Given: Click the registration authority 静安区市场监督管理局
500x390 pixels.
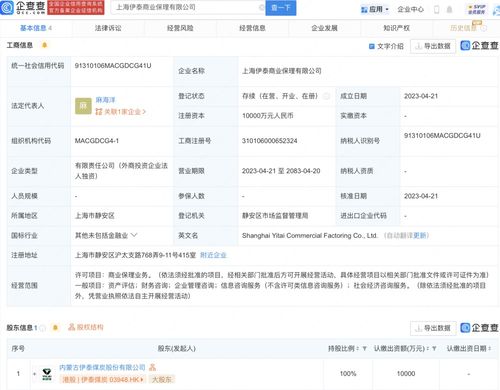Looking at the screenshot, I should click(x=275, y=216).
